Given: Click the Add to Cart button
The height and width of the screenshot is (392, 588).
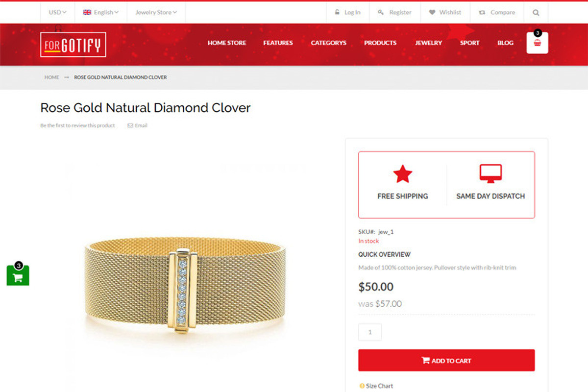Looking at the screenshot, I should tap(446, 360).
